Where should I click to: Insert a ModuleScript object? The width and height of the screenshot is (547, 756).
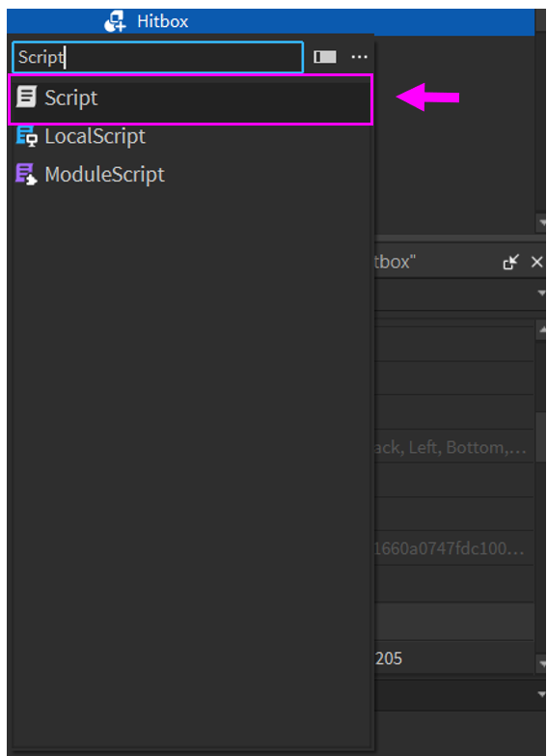pos(191,175)
